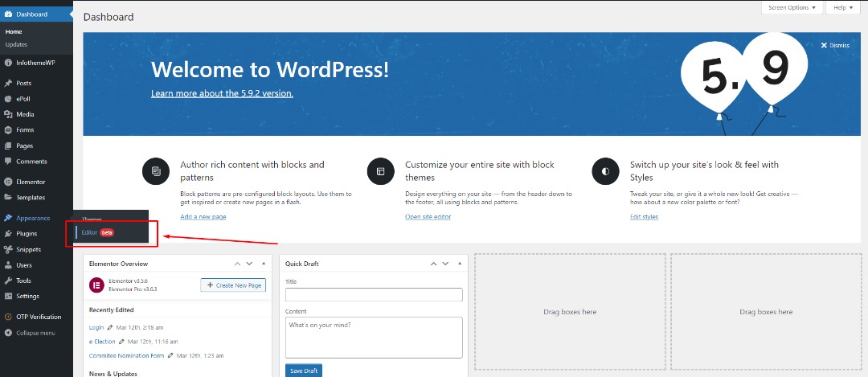This screenshot has width=868, height=377.
Task: Click pencil edit icon next to Login
Action: (109, 327)
